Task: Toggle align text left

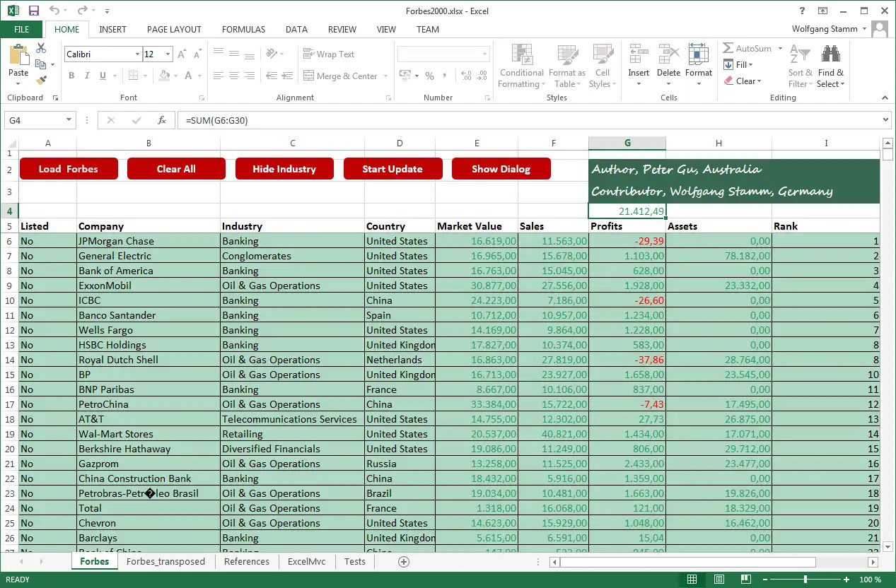Action: [x=218, y=76]
